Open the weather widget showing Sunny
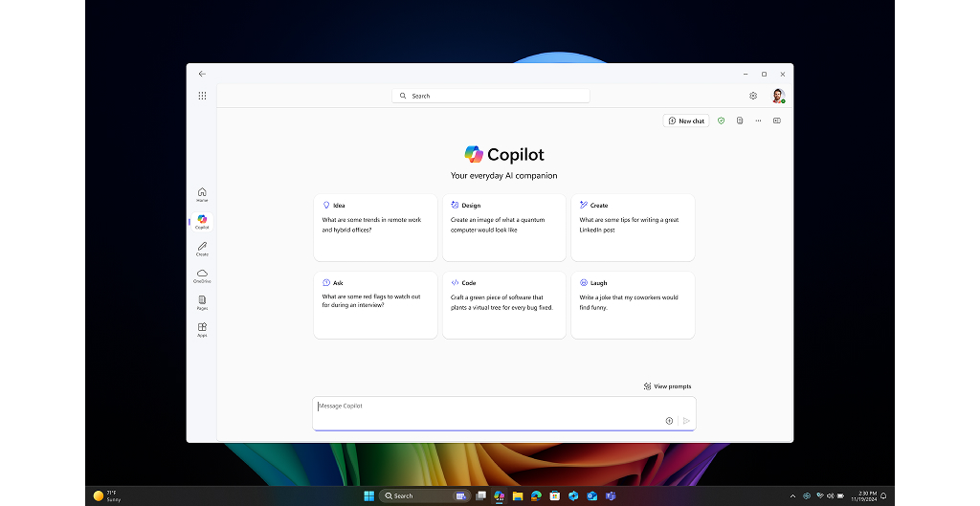The width and height of the screenshot is (980, 506). pyautogui.click(x=107, y=496)
